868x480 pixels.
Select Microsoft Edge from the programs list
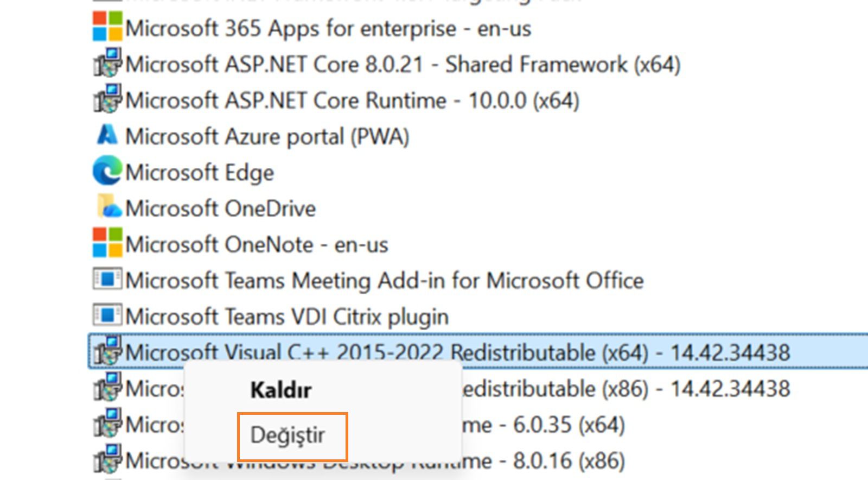[x=201, y=172]
